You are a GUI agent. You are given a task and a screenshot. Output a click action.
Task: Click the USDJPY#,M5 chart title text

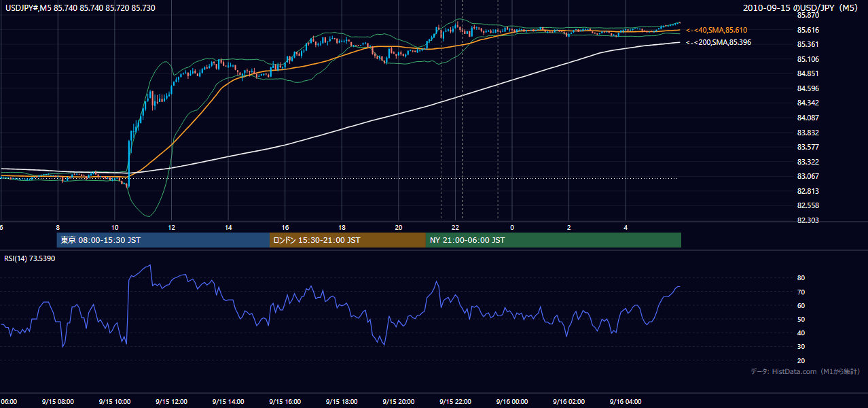[80, 7]
